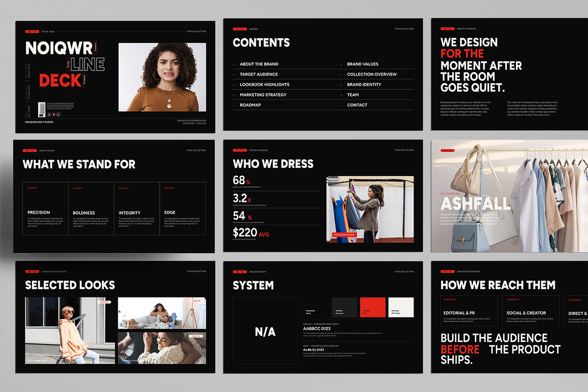Pick the Charcoal color swatch
The image size is (588, 392).
click(344, 307)
